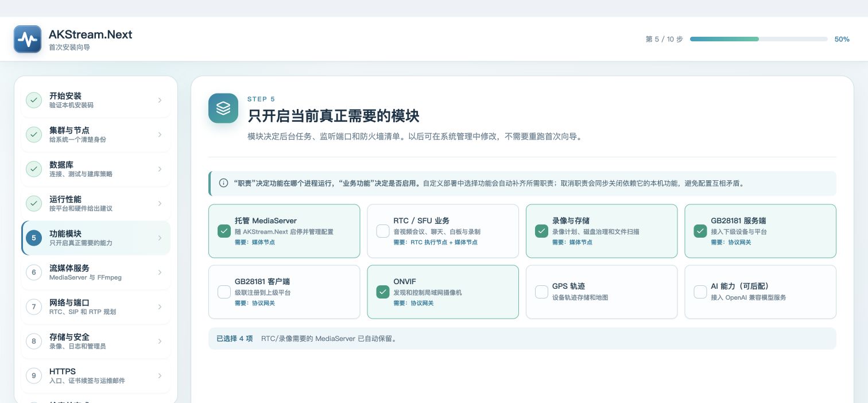The height and width of the screenshot is (403, 868).
Task: Click the AKStream.Next title text
Action: point(91,34)
